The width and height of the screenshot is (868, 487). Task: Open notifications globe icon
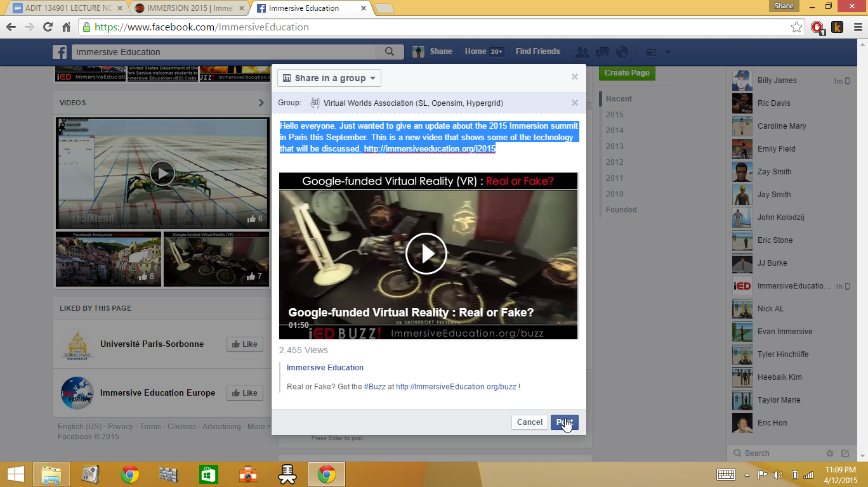pos(622,52)
